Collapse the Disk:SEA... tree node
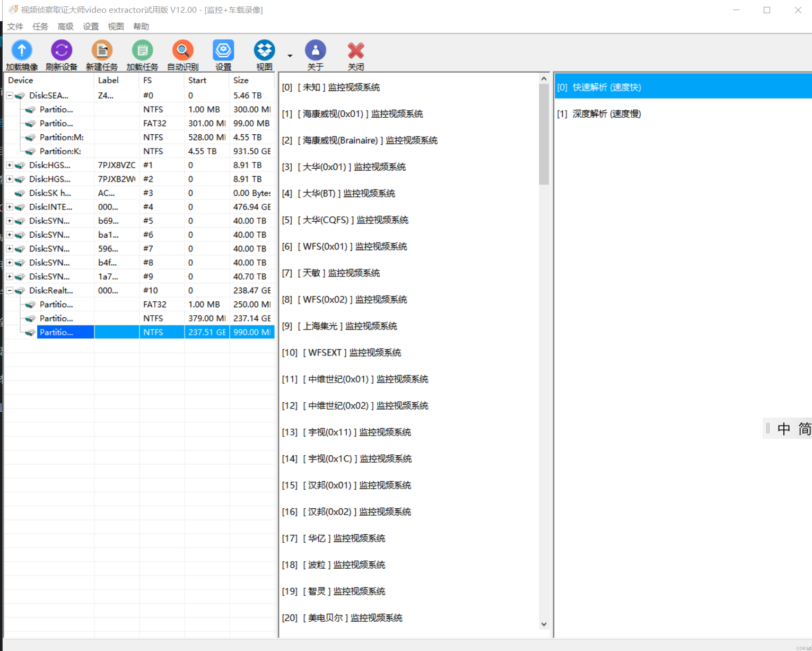Viewport: 812px width, 651px height. (10, 96)
